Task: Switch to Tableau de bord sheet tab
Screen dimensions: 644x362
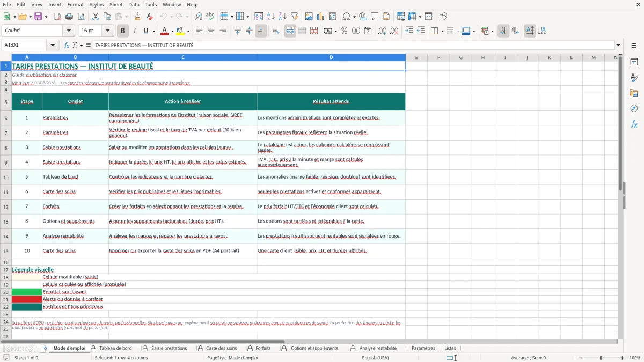Action: [x=115, y=348]
